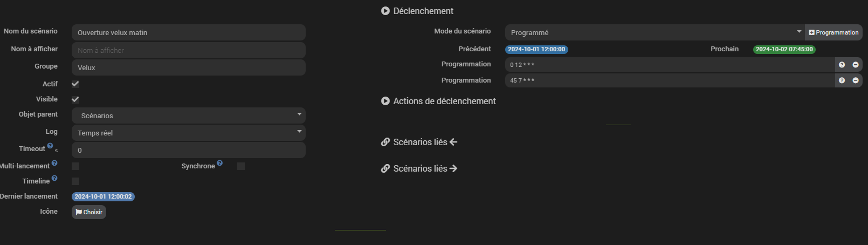Viewport: 868px width, 245px height.
Task: Enable the Multi-lancement checkbox
Action: tap(75, 166)
